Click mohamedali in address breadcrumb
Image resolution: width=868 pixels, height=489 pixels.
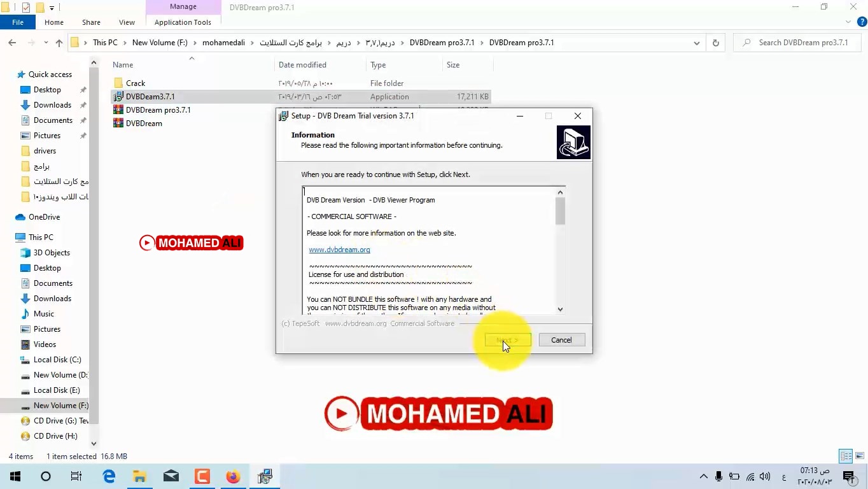click(223, 43)
